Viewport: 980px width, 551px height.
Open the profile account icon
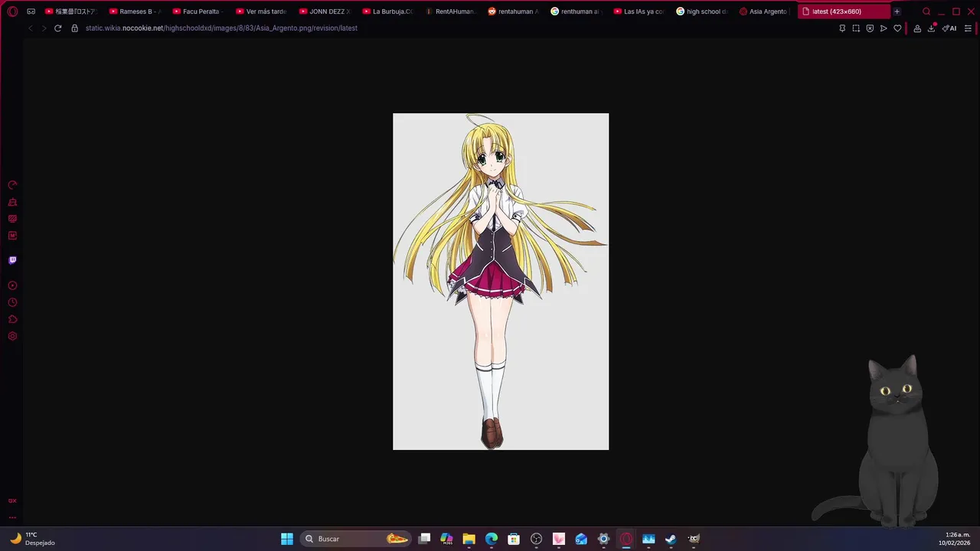click(x=917, y=28)
